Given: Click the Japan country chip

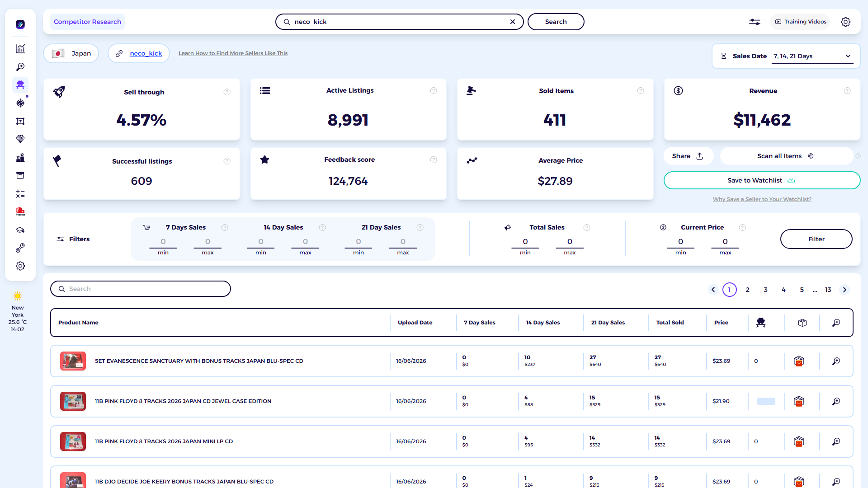Looking at the screenshot, I should [71, 53].
